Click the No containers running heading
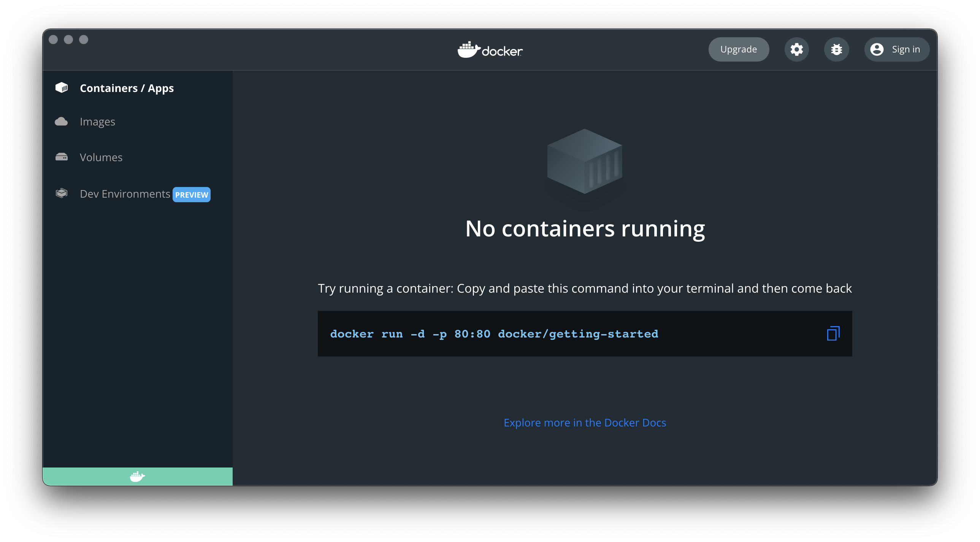Image resolution: width=980 pixels, height=542 pixels. [585, 228]
